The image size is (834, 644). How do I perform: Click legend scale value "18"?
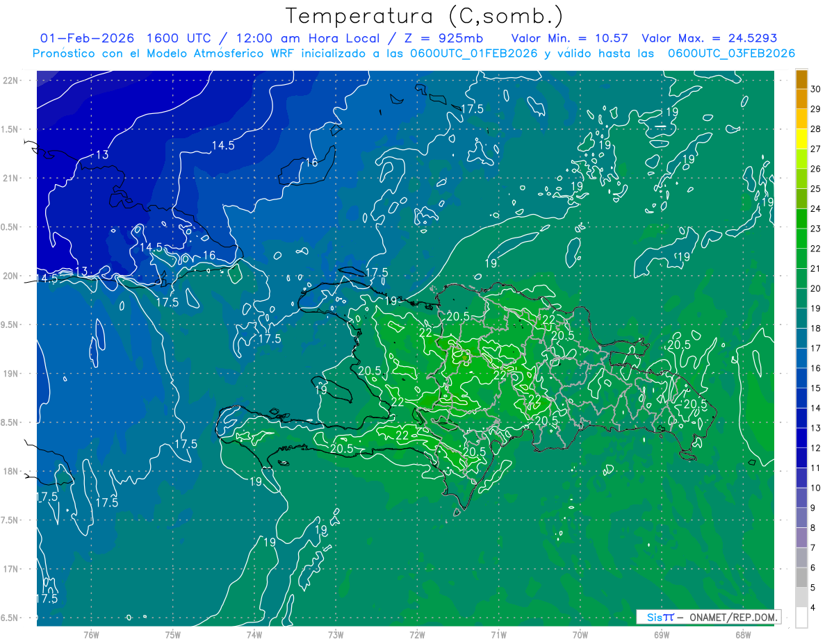816,329
